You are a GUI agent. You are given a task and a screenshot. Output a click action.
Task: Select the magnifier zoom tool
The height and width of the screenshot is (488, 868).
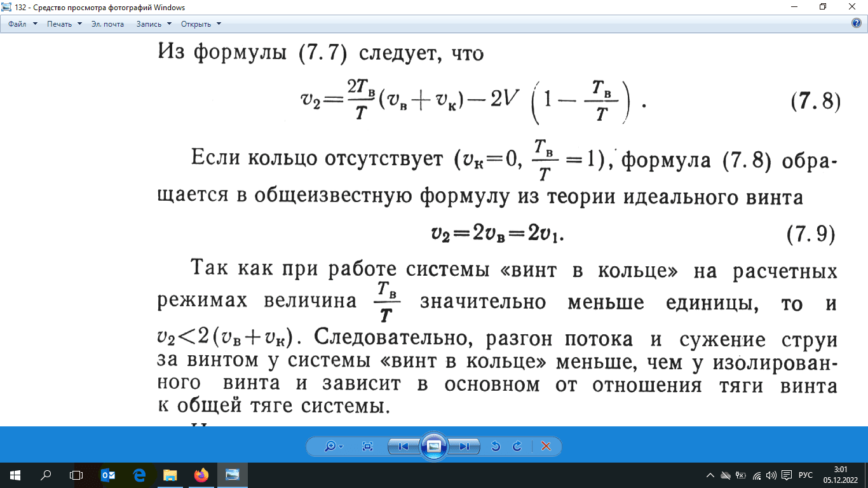[x=331, y=446]
